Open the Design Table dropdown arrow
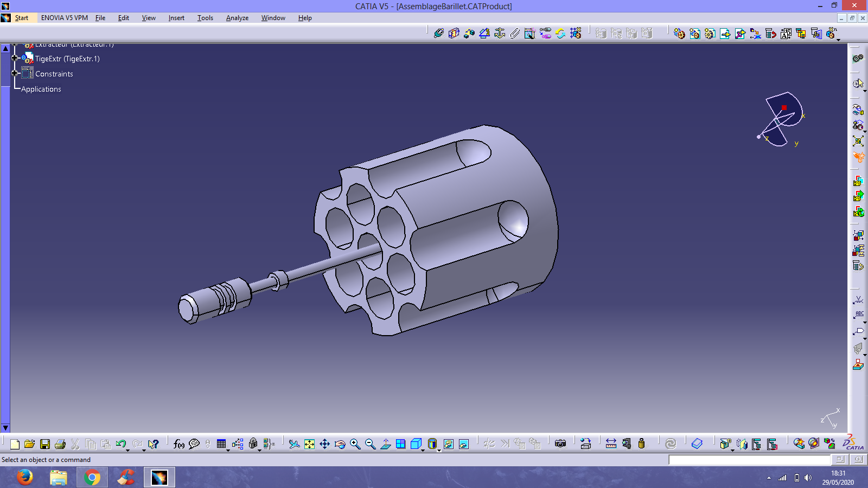Image resolution: width=868 pixels, height=488 pixels. pyautogui.click(x=228, y=450)
